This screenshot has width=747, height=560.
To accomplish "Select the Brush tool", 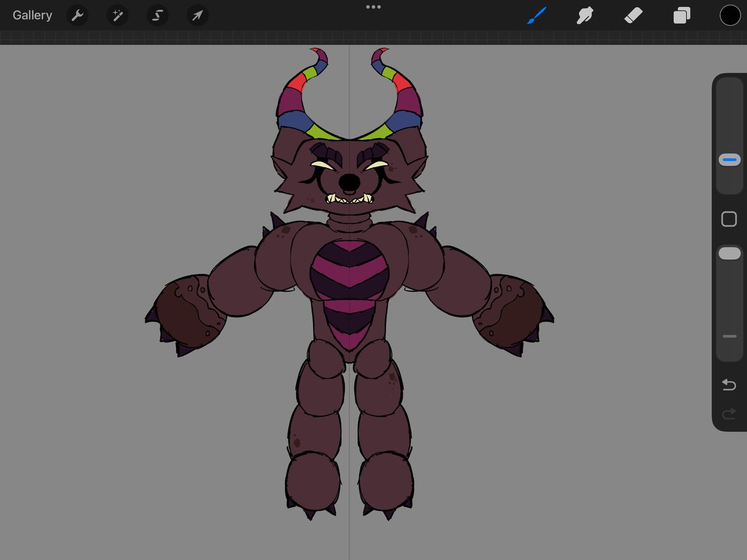I will click(537, 16).
